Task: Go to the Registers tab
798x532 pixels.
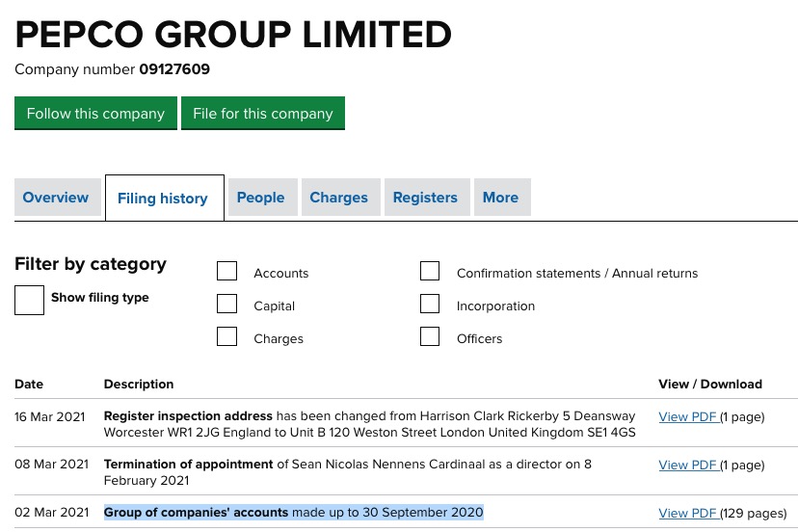Action: pos(425,198)
